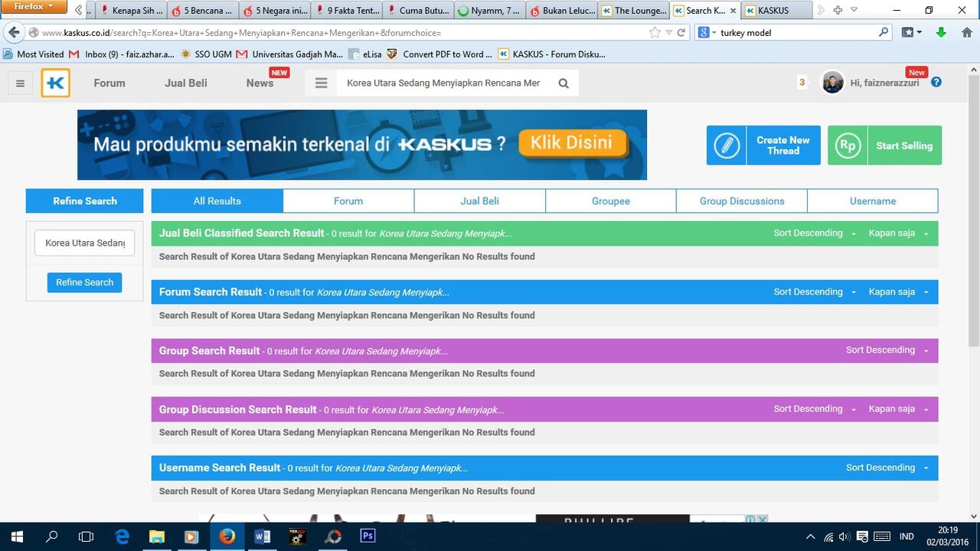Click the Create New Thread button
The image size is (980, 551).
pyautogui.click(x=763, y=145)
